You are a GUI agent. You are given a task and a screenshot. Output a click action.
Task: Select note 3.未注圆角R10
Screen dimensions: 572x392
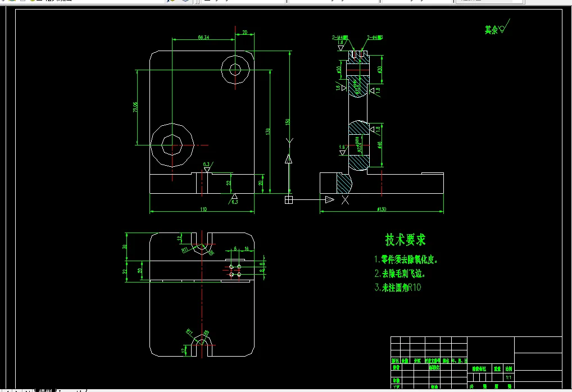pyautogui.click(x=398, y=288)
